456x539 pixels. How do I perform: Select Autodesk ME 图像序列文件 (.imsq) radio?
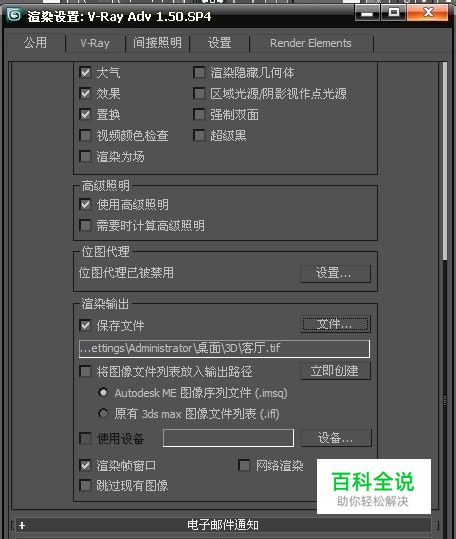tap(103, 392)
